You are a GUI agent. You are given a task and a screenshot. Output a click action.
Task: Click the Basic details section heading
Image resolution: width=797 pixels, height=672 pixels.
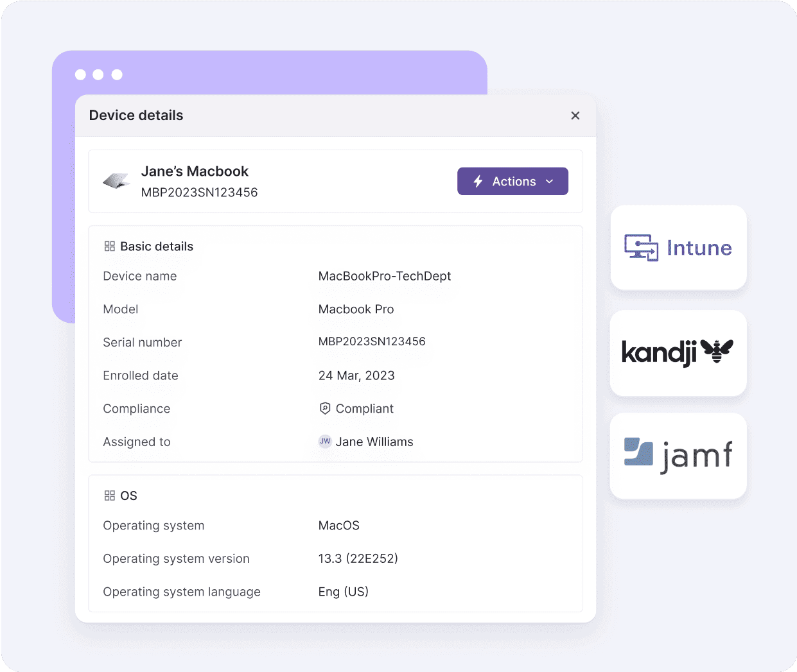(x=157, y=246)
